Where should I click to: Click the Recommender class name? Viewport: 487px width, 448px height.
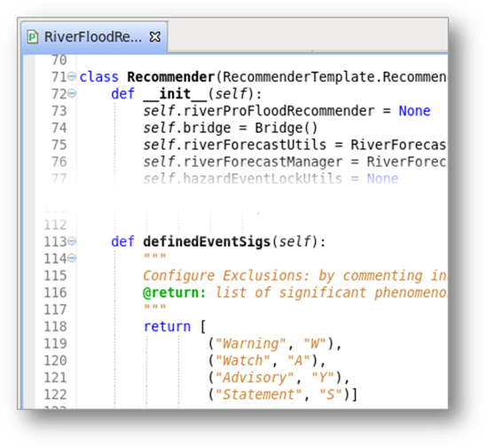coord(171,77)
